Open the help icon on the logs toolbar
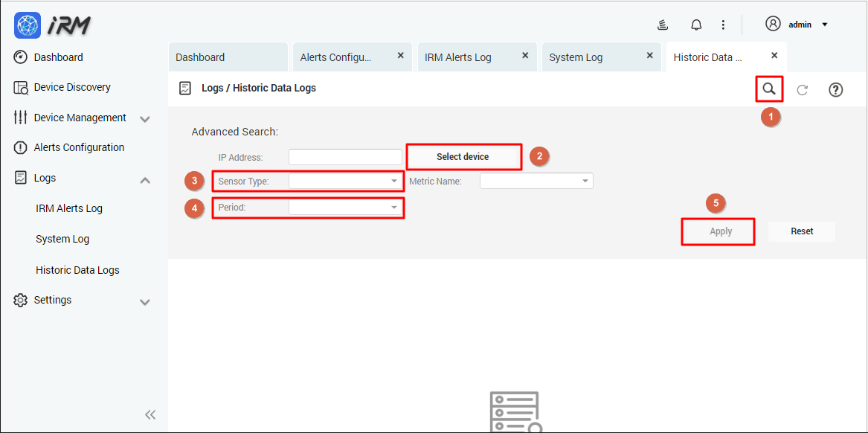868x433 pixels. coord(835,89)
